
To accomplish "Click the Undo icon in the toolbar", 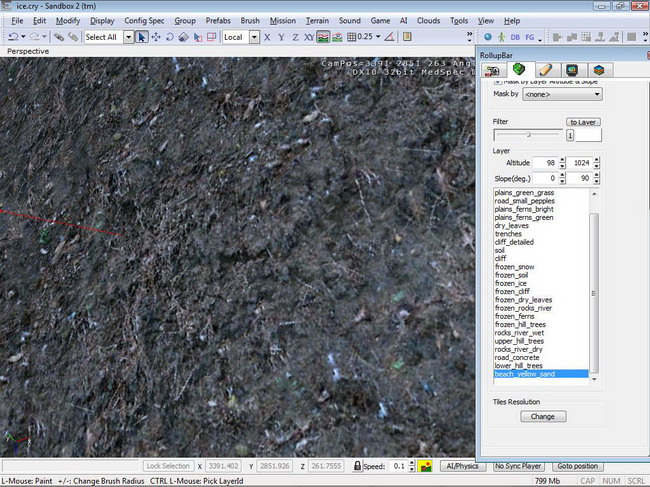I will [x=13, y=37].
